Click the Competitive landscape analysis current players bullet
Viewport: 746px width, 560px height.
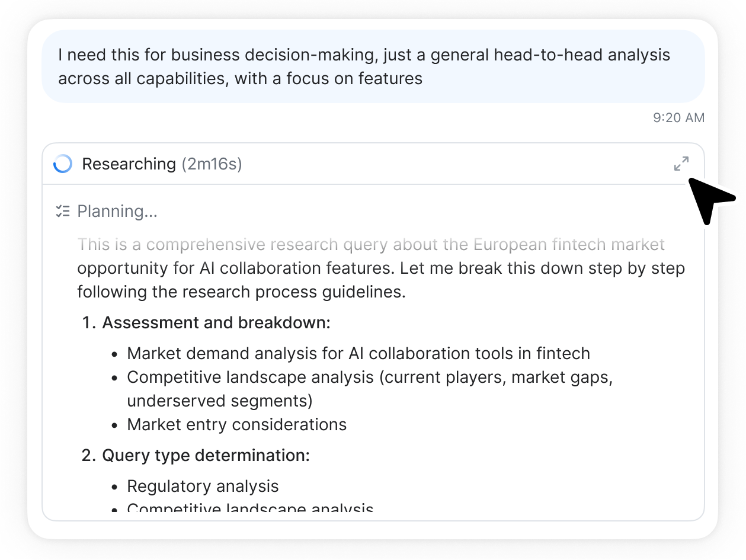click(x=370, y=377)
